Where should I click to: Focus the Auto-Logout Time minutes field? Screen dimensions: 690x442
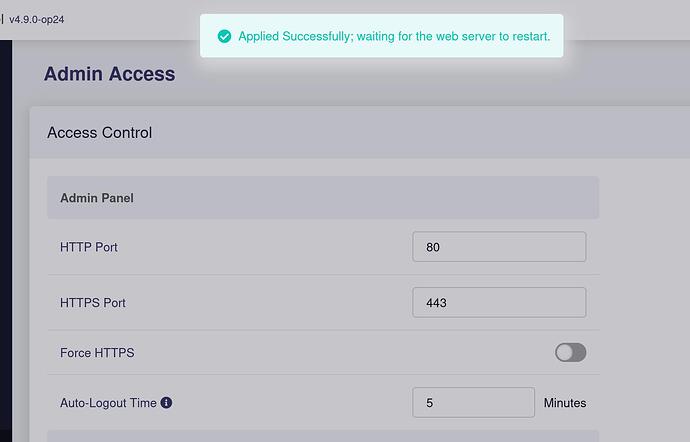coord(473,402)
